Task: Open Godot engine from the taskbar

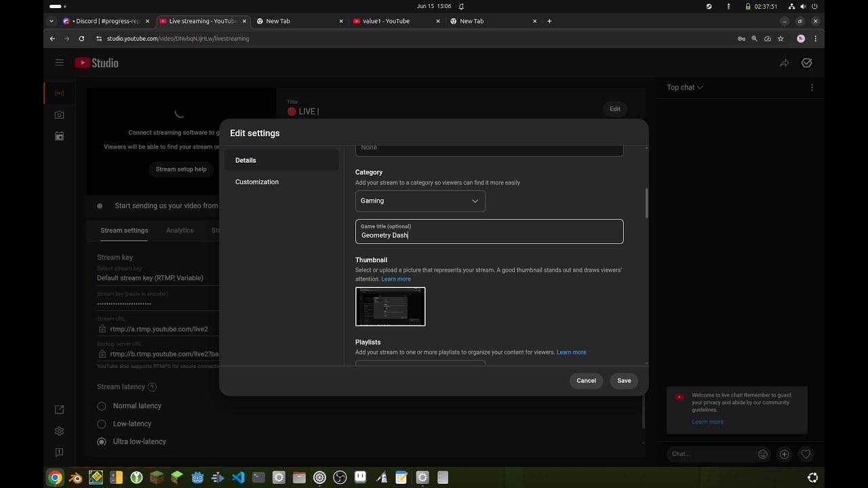Action: [197, 478]
